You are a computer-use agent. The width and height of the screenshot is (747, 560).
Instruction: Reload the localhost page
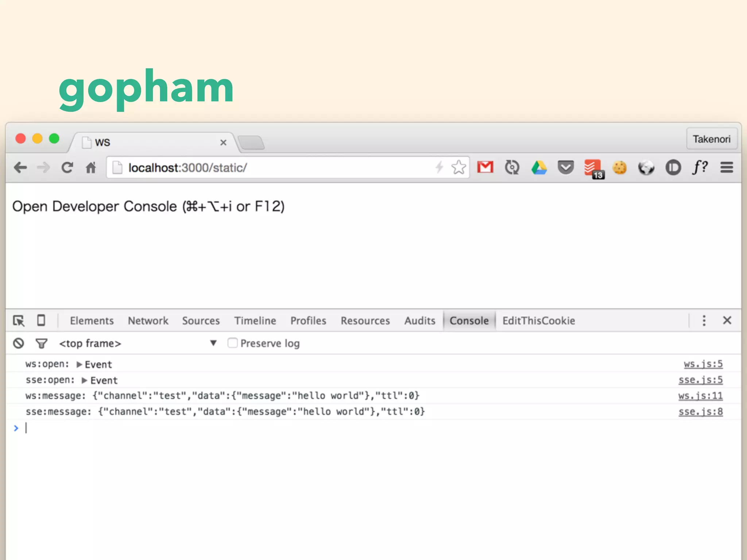pyautogui.click(x=67, y=168)
